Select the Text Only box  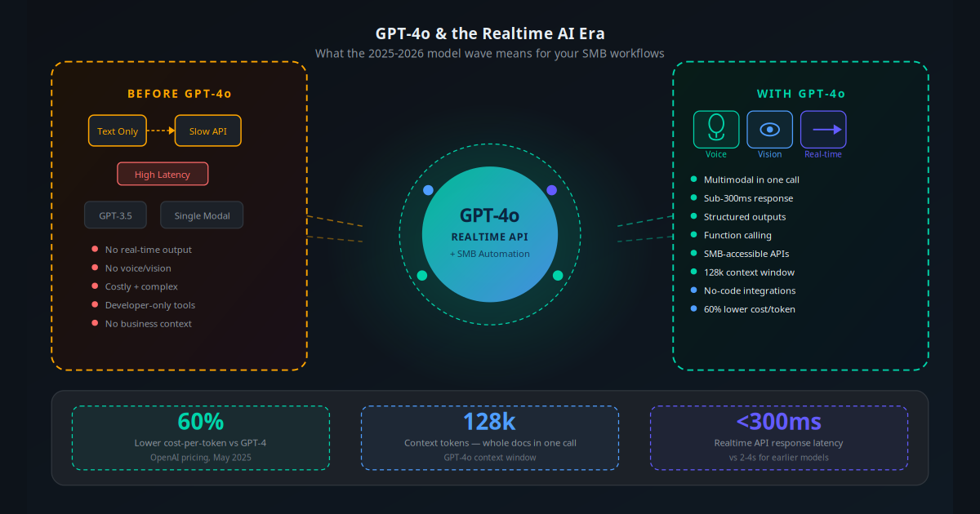point(118,131)
